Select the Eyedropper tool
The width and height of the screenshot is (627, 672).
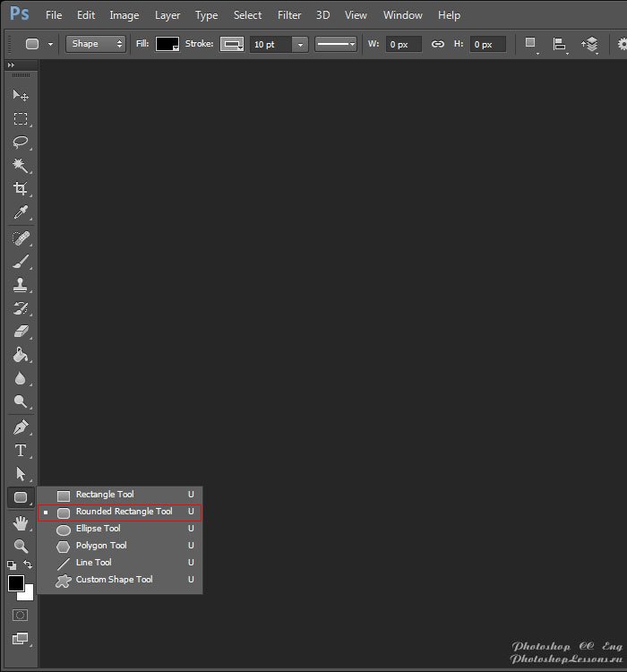point(20,212)
